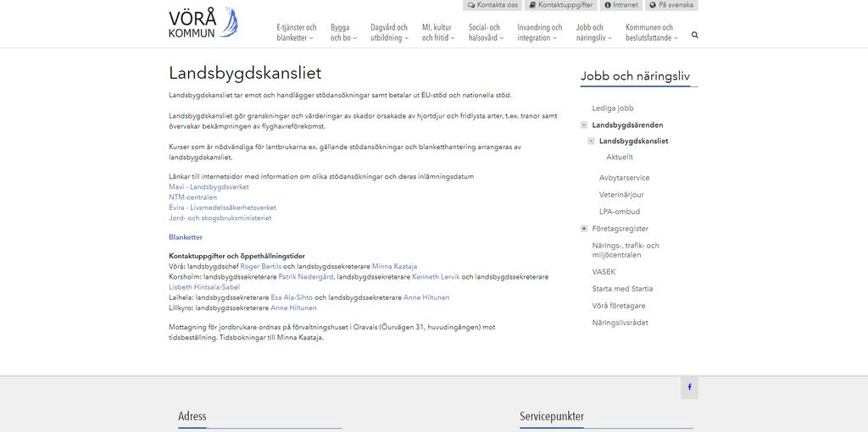Open the search magnifier icon
The height and width of the screenshot is (432, 868).
coord(695,35)
